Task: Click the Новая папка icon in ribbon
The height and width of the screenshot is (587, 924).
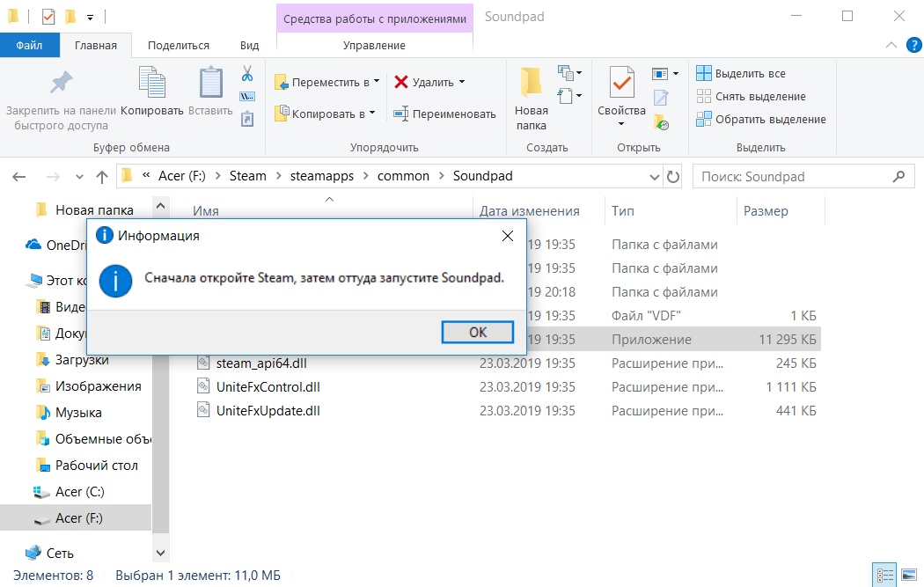Action: (531, 84)
